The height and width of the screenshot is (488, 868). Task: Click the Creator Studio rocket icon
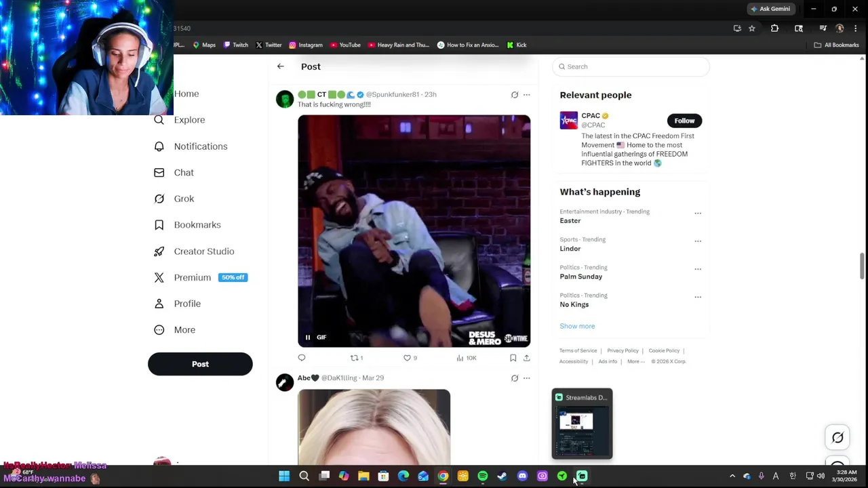tap(159, 251)
